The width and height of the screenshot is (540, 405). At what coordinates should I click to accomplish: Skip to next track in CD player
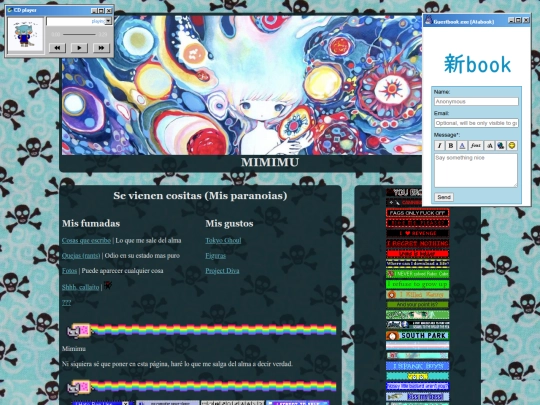pyautogui.click(x=101, y=48)
